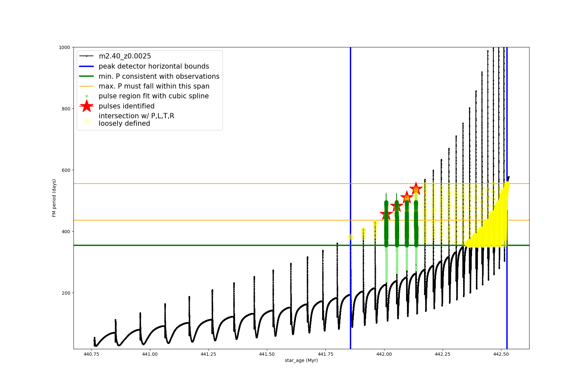The width and height of the screenshot is (588, 392).
Task: Click the thick green line sample in legend
Action: [87, 76]
